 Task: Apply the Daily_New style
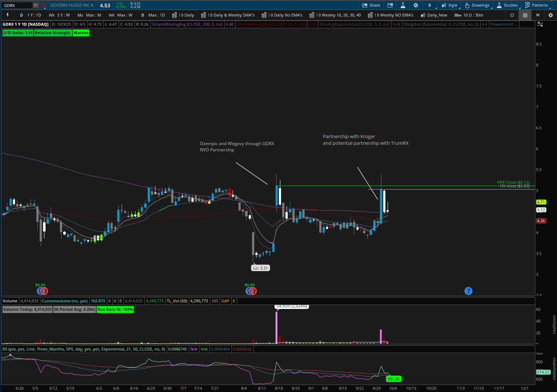(x=434, y=15)
